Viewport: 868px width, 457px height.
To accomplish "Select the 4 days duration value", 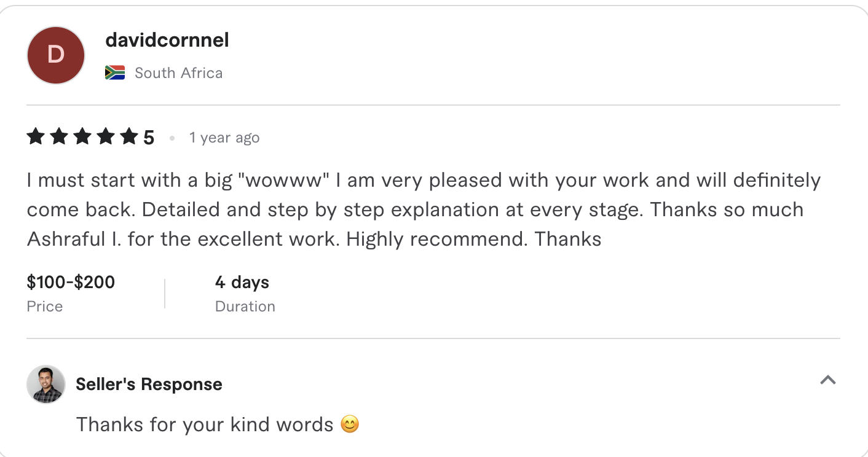I will (241, 282).
